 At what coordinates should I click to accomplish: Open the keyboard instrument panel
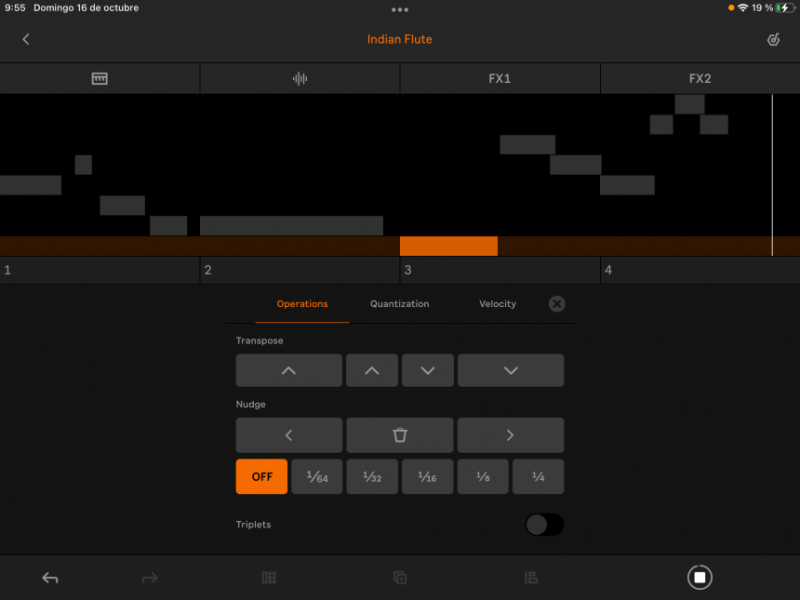pos(100,78)
